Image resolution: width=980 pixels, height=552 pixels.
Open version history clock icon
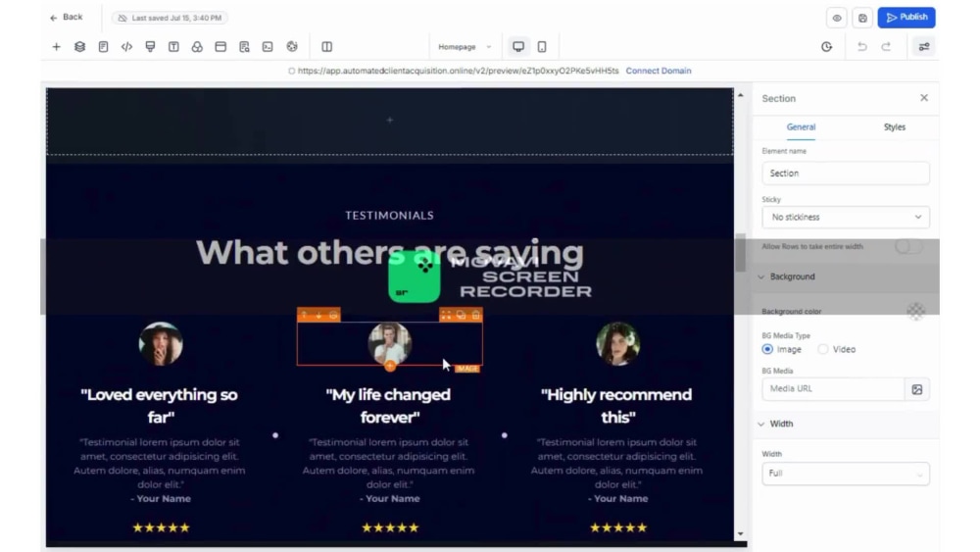(827, 47)
